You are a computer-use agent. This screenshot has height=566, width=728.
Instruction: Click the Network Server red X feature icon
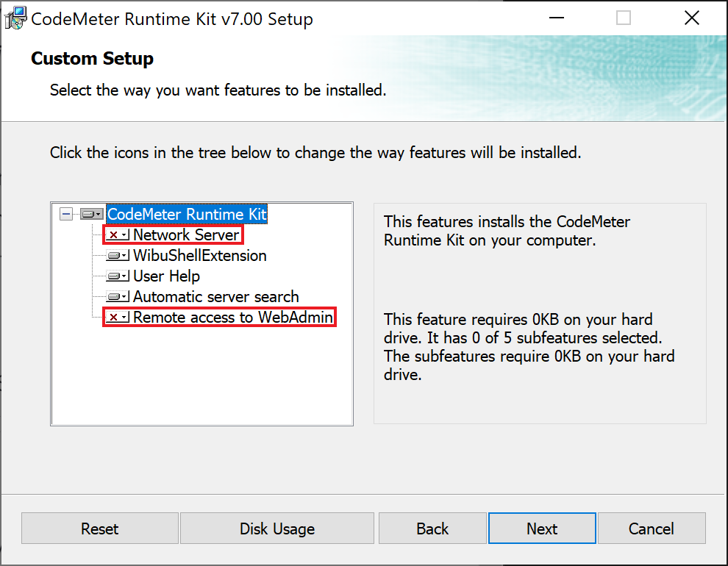click(117, 235)
